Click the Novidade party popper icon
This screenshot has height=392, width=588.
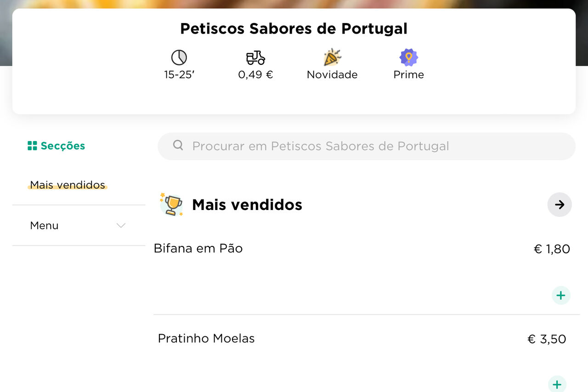[x=332, y=57]
